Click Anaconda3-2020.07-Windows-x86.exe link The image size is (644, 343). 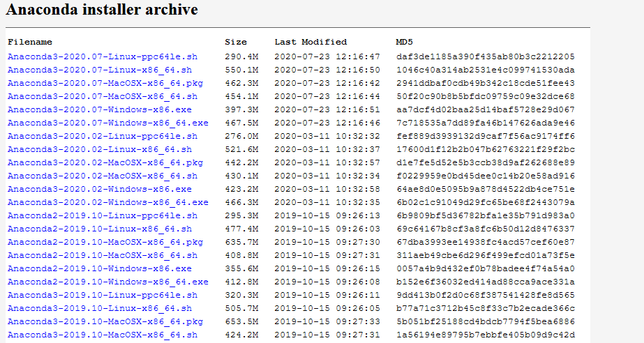(100, 109)
